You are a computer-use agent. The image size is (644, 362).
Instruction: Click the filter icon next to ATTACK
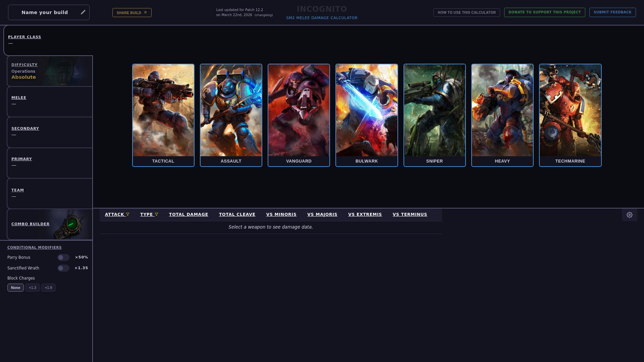[128, 215]
